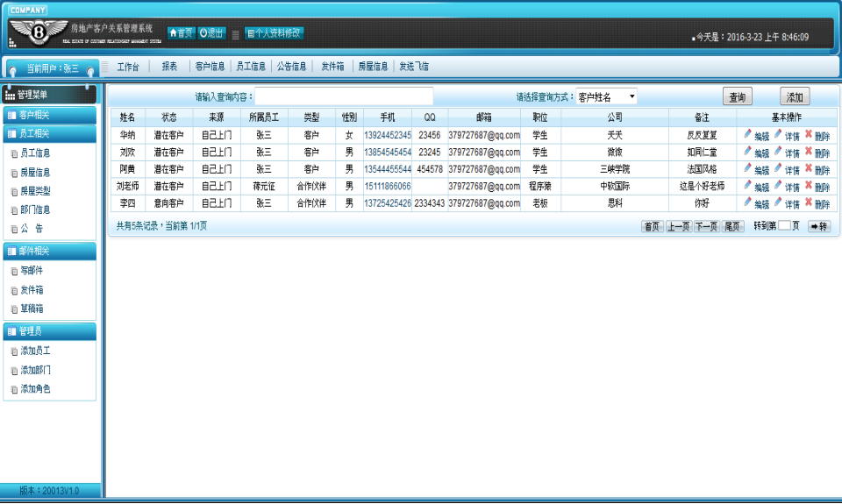Open 个人资料修改 profile edit icon

252,33
